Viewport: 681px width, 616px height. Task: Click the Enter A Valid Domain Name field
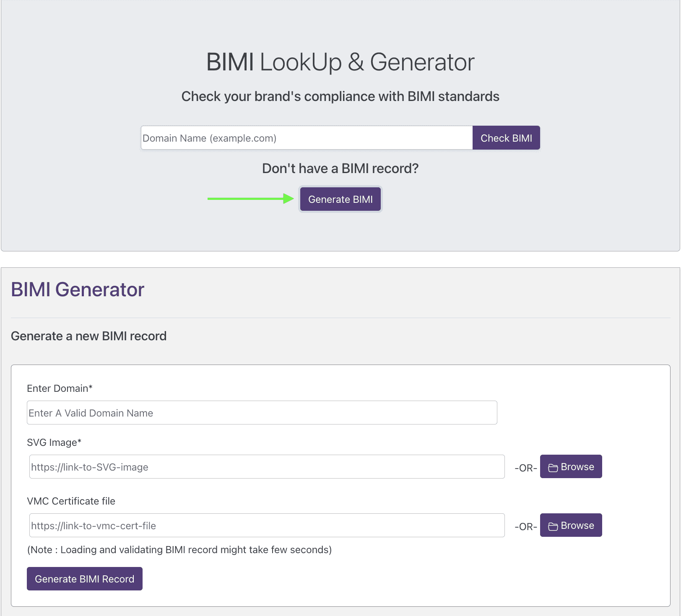coord(262,412)
